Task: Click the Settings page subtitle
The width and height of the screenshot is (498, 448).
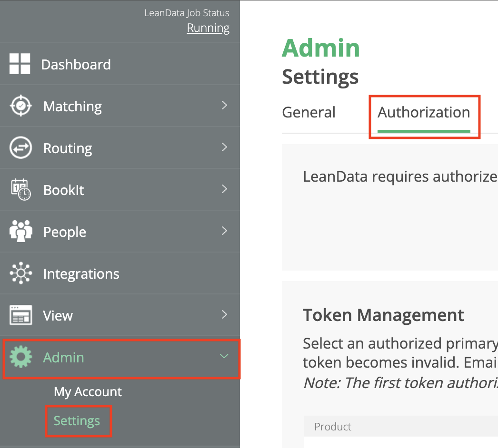Action: pos(320,77)
